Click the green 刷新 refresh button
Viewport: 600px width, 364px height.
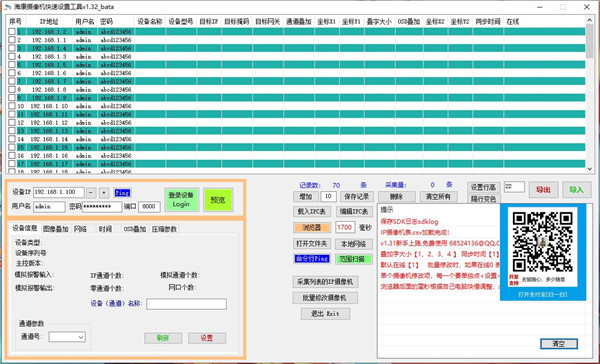pos(163,338)
